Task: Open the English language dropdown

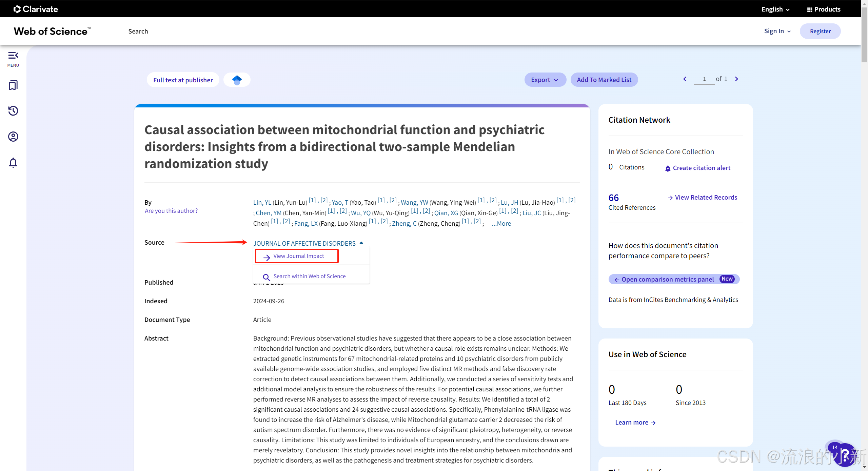Action: pyautogui.click(x=775, y=9)
